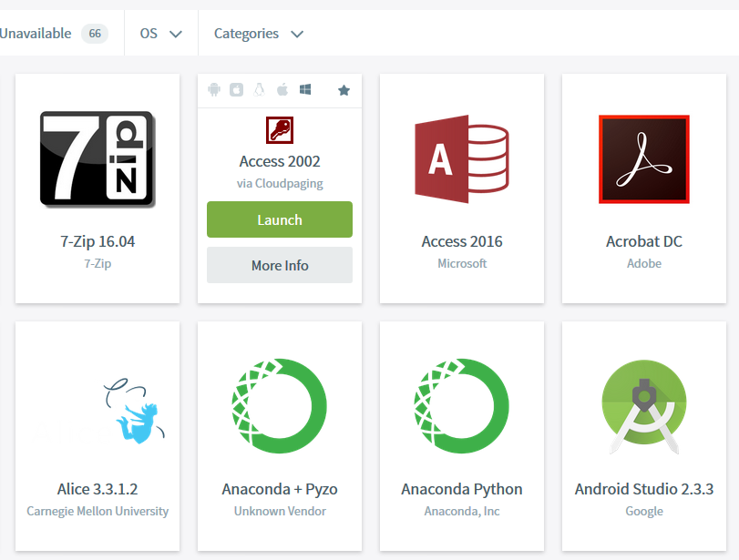Select the Anaconda Python app icon
This screenshot has width=739, height=560.
pos(461,406)
